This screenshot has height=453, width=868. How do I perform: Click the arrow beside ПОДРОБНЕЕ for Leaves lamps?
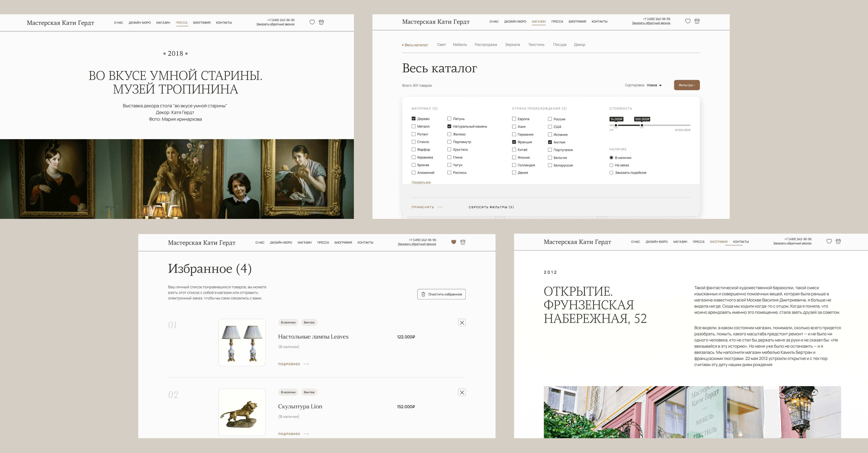[x=306, y=364]
